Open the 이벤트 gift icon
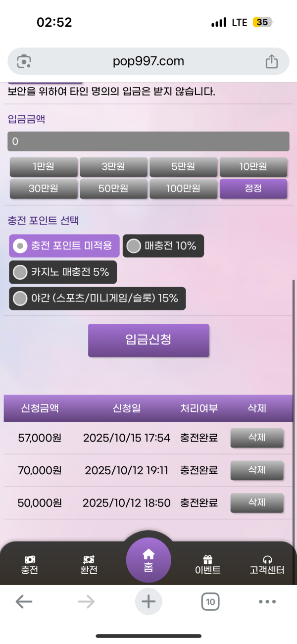Image resolution: width=297 pixels, height=644 pixels. (208, 559)
